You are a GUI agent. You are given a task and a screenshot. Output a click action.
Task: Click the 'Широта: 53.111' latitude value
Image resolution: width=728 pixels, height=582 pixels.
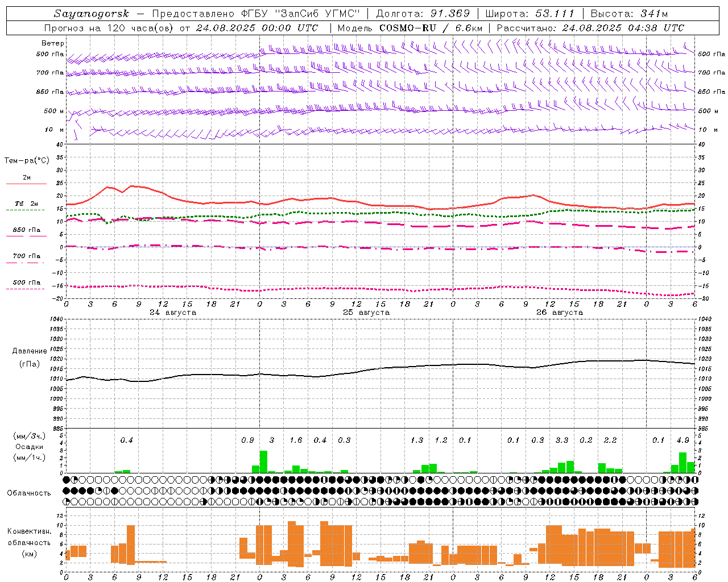pos(530,14)
